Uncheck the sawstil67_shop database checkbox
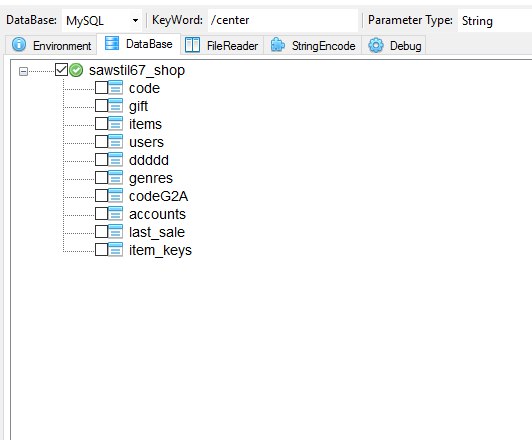The height and width of the screenshot is (440, 532). [x=61, y=70]
